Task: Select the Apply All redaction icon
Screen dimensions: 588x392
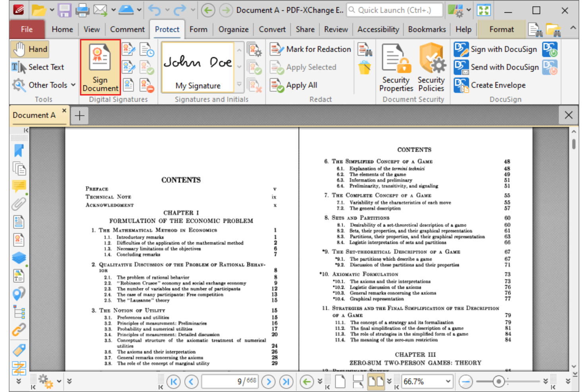Action: [x=276, y=85]
